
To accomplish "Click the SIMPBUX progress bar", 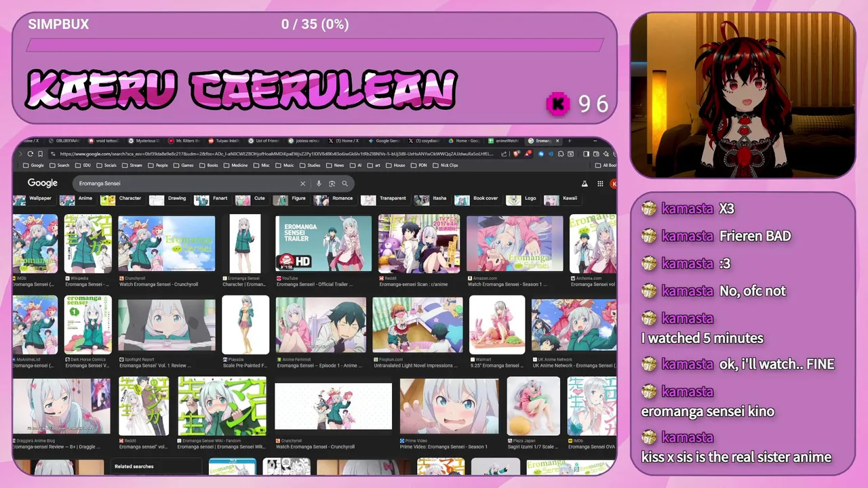I will (315, 45).
